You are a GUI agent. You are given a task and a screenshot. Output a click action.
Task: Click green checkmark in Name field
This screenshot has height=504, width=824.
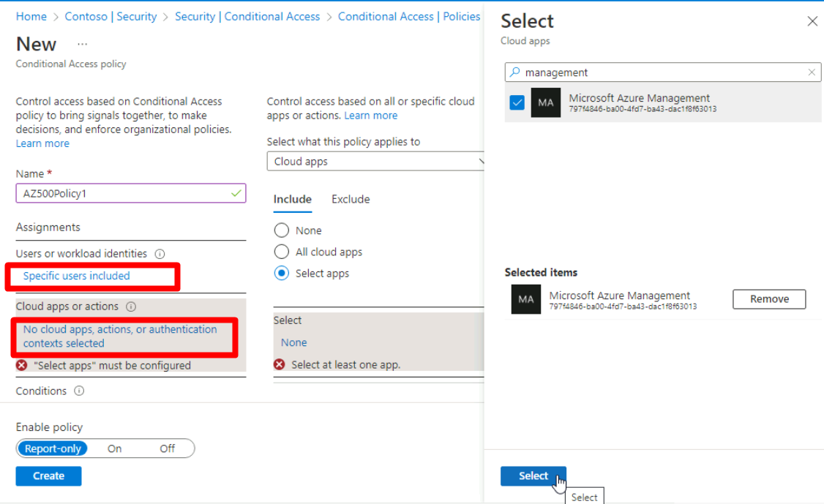(x=236, y=193)
